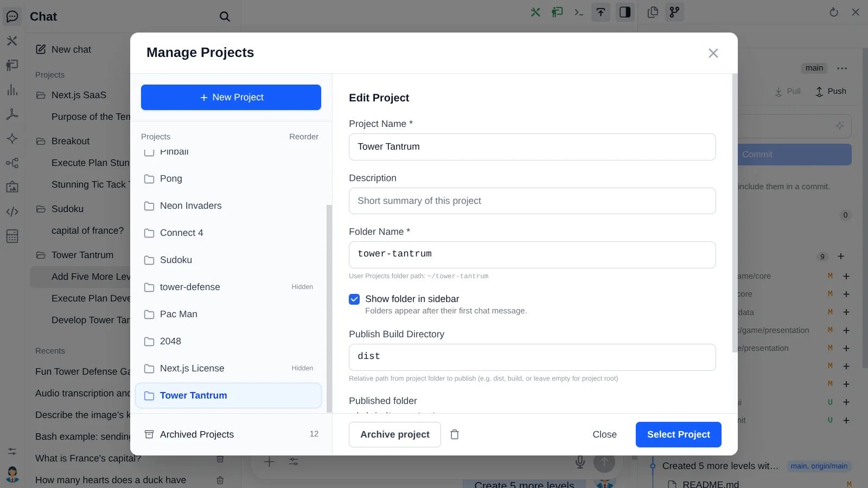Click the trash icon beside Archive project
The width and height of the screenshot is (868, 488).
click(455, 434)
